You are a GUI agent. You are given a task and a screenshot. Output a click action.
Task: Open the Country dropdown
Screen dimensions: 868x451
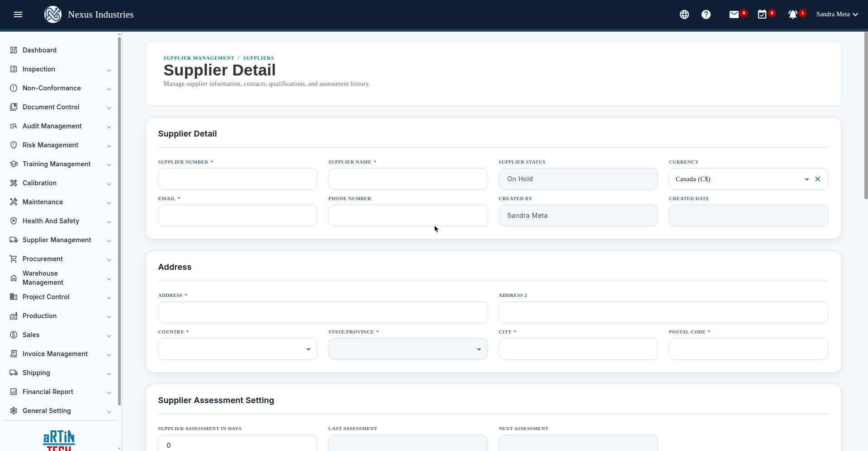[238, 349]
